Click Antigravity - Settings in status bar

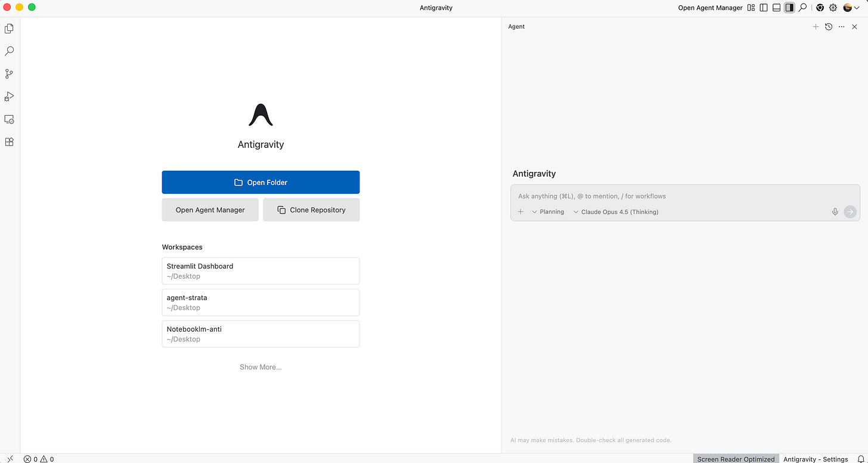[816, 459]
